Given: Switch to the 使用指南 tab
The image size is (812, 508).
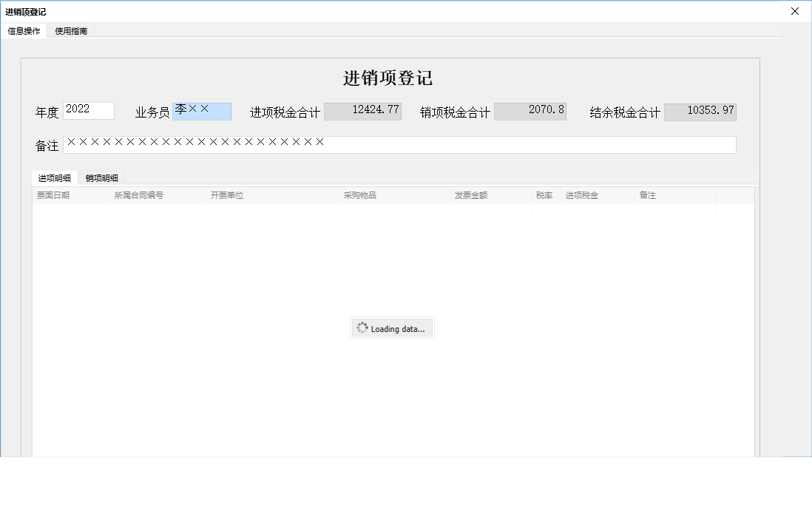Looking at the screenshot, I should point(70,31).
